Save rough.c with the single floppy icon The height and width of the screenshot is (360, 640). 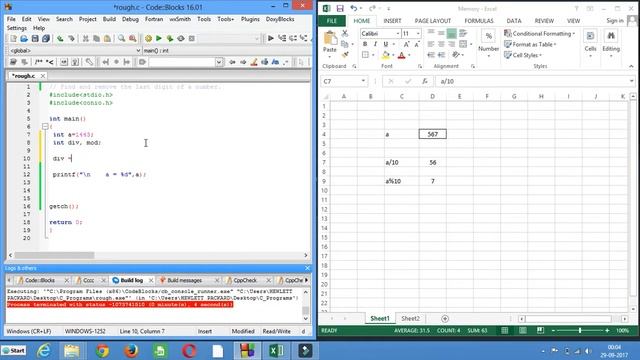(x=35, y=38)
